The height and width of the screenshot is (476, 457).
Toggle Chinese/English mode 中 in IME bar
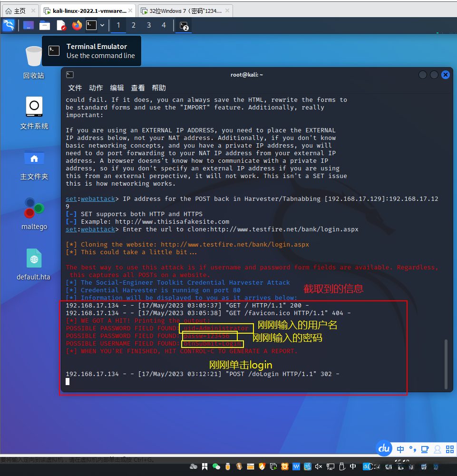[400, 449]
